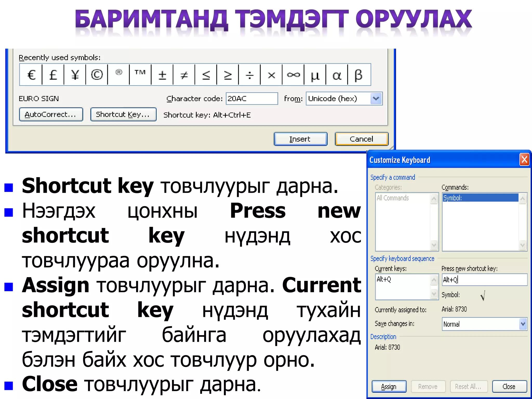Image resolution: width=532 pixels, height=399 pixels.
Task: Select the not-equal symbol
Action: pos(184,75)
